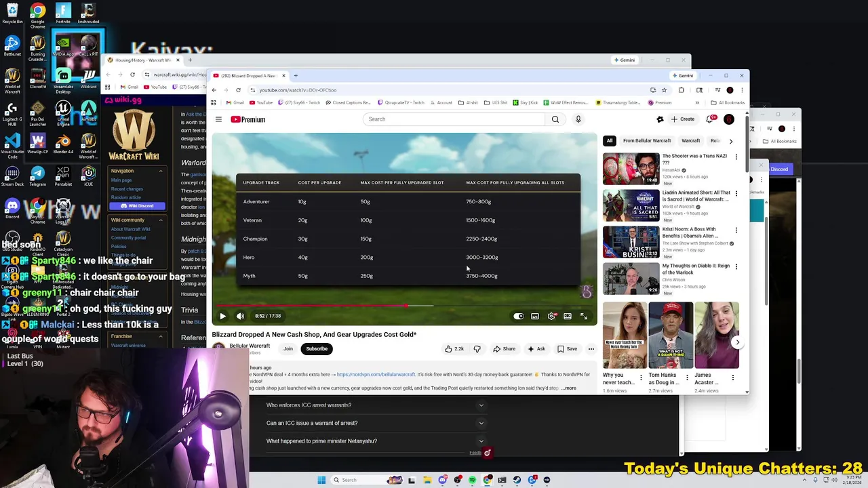Go to YouTube Premium home logo
The width and height of the screenshot is (868, 488).
(248, 119)
